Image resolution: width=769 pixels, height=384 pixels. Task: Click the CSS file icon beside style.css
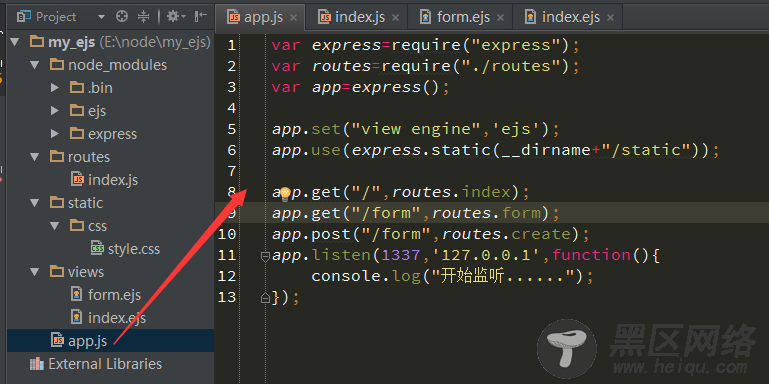pyautogui.click(x=97, y=249)
